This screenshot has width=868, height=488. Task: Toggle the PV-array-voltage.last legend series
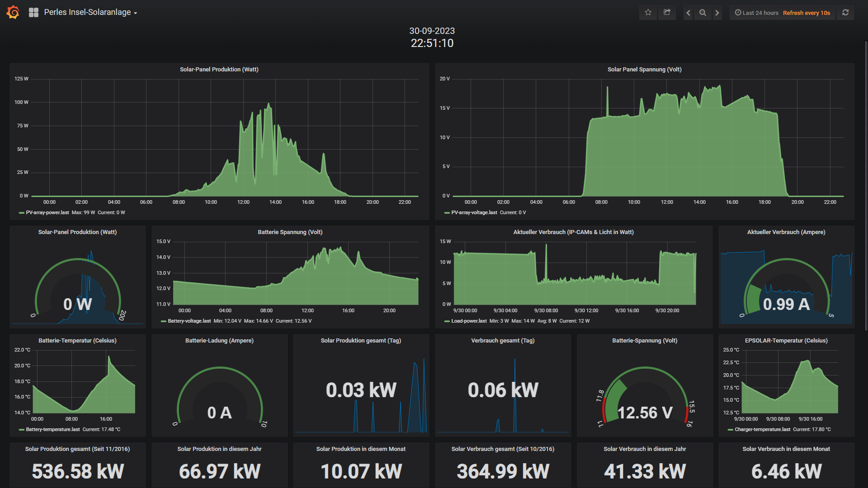[x=474, y=212]
